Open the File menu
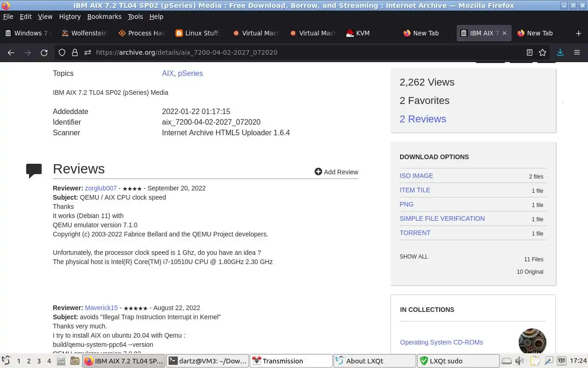Viewport: 588px width, 368px height. [x=8, y=17]
